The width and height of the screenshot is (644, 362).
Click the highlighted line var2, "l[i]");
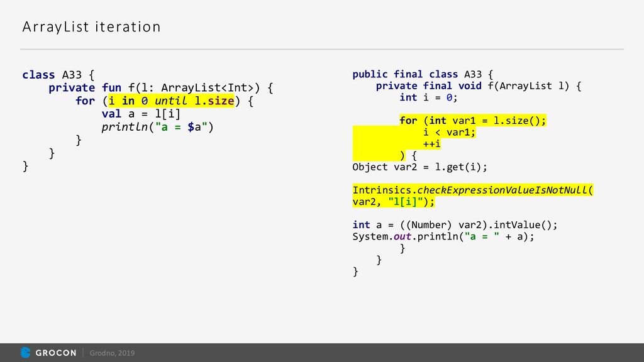click(x=394, y=202)
